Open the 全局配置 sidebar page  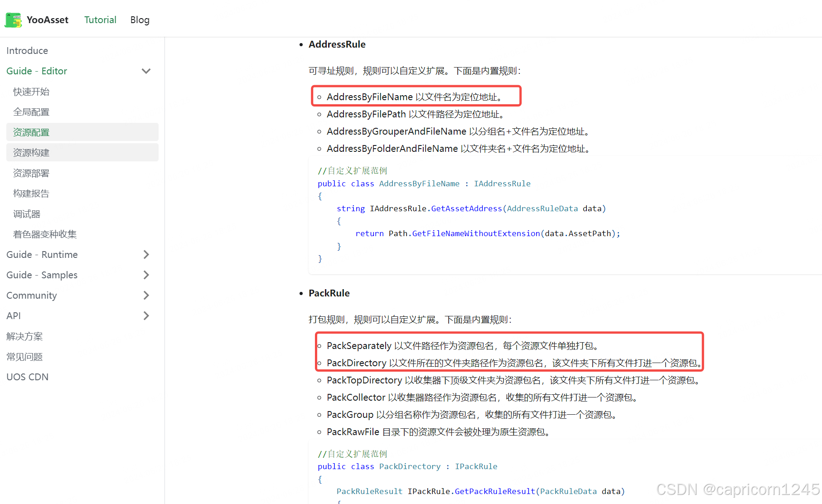click(31, 112)
